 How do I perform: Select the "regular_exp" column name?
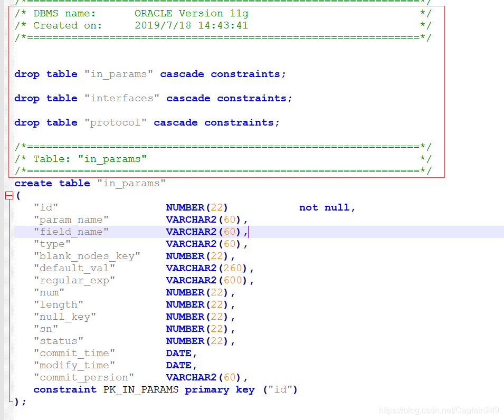[x=74, y=280]
